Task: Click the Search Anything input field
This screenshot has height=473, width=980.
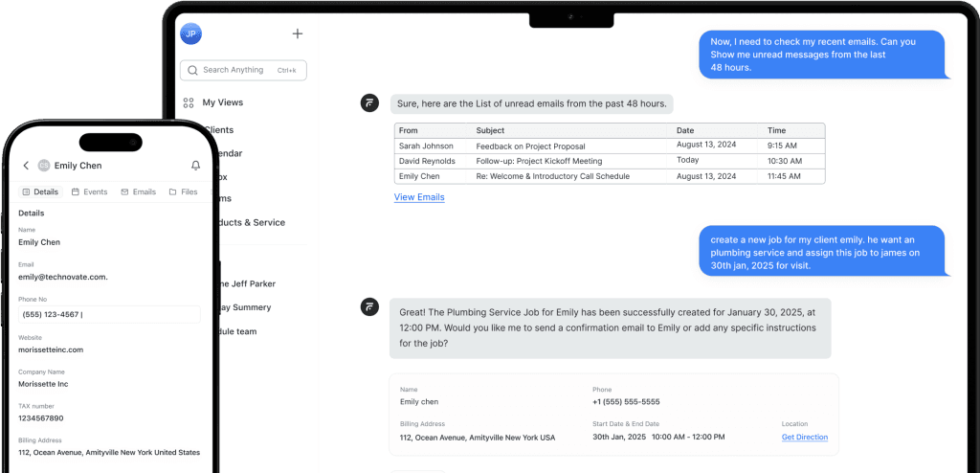Action: coord(244,70)
